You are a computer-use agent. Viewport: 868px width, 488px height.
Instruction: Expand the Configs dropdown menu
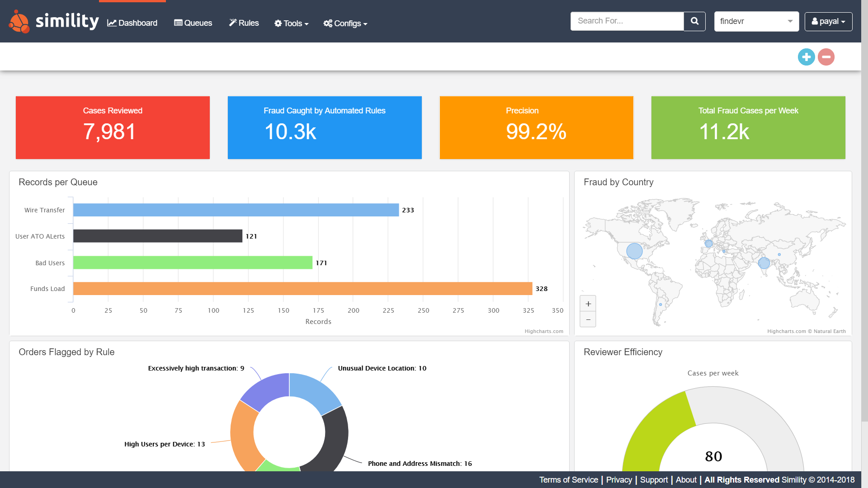(x=345, y=23)
